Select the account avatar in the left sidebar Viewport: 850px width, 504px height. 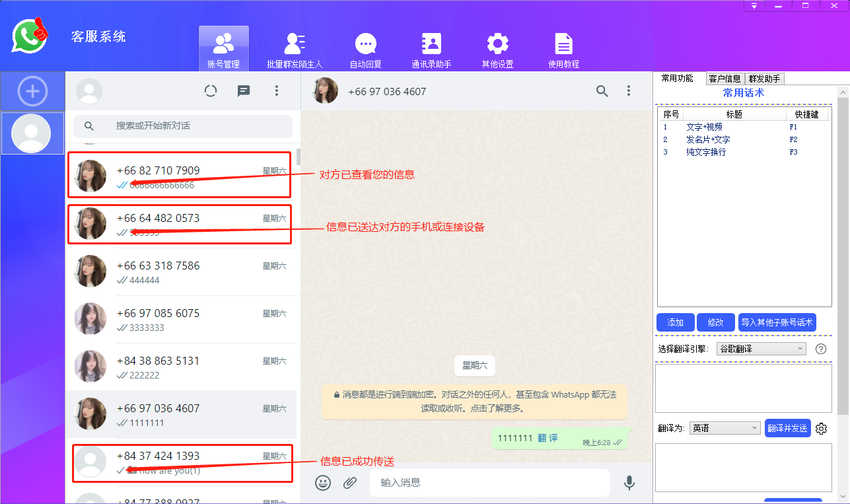pyautogui.click(x=32, y=133)
